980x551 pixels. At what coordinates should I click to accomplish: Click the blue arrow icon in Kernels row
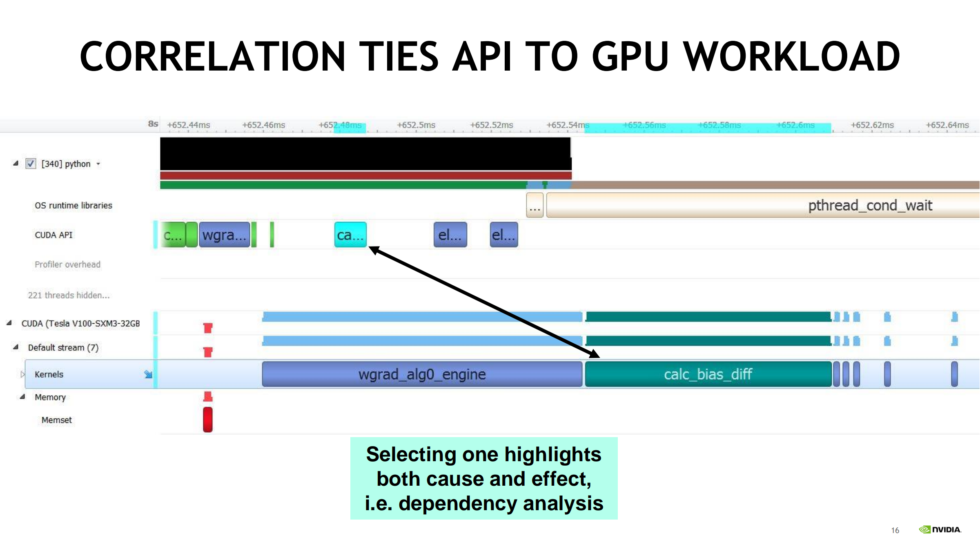click(x=148, y=374)
